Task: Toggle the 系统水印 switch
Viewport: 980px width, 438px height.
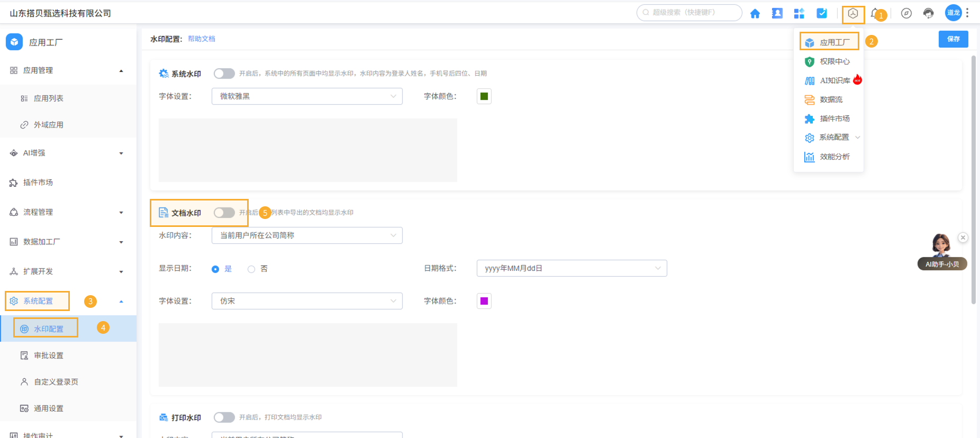Action: 224,74
